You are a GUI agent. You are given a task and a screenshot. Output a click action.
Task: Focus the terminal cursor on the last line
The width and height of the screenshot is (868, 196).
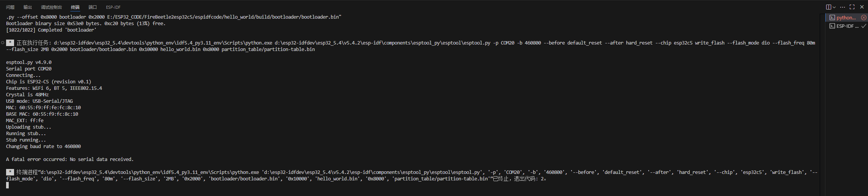click(x=7, y=185)
